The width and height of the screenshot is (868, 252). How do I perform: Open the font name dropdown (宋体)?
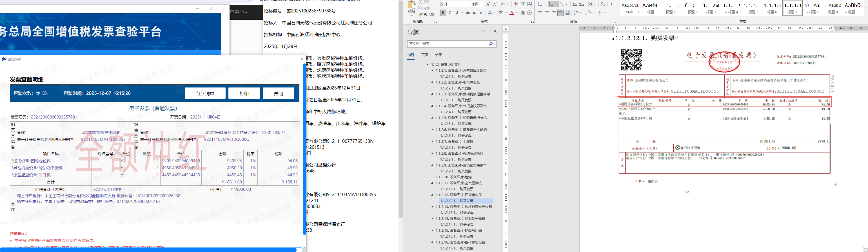[x=468, y=4]
